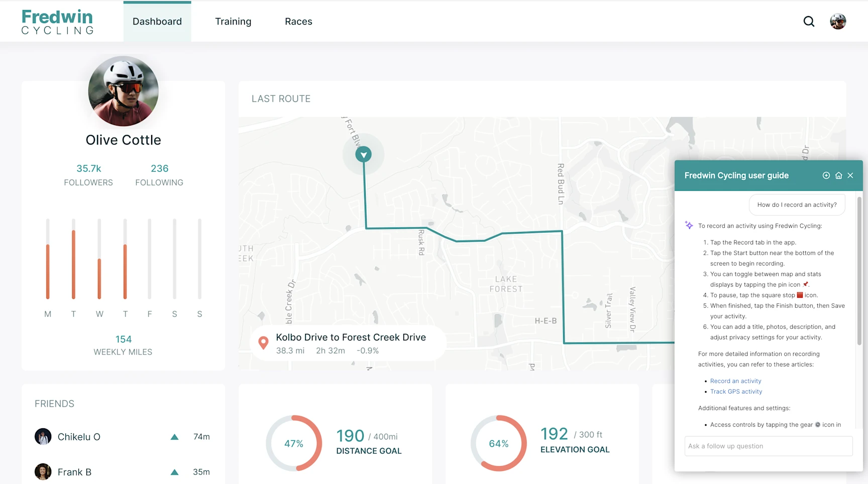The height and width of the screenshot is (484, 868).
Task: Click the 154 weekly miles value
Action: (123, 339)
